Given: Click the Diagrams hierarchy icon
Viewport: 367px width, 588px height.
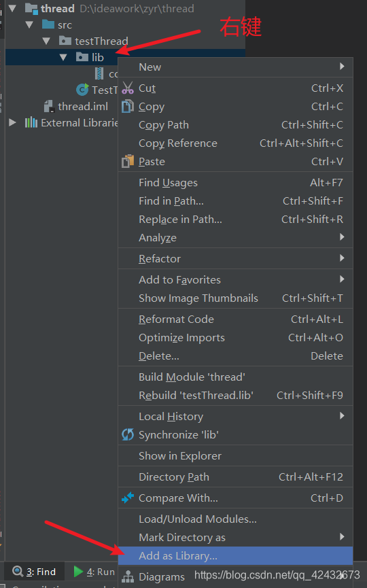Looking at the screenshot, I should click(128, 576).
